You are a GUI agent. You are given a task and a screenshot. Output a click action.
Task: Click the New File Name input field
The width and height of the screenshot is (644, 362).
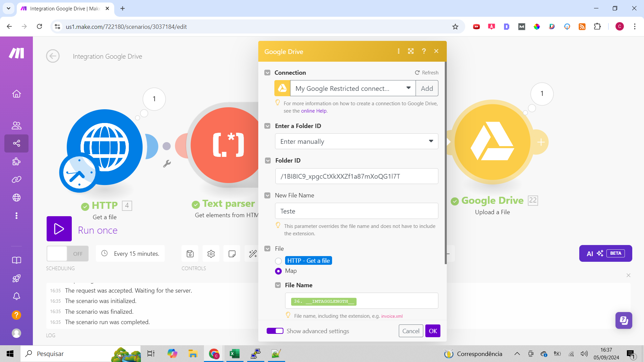click(357, 211)
